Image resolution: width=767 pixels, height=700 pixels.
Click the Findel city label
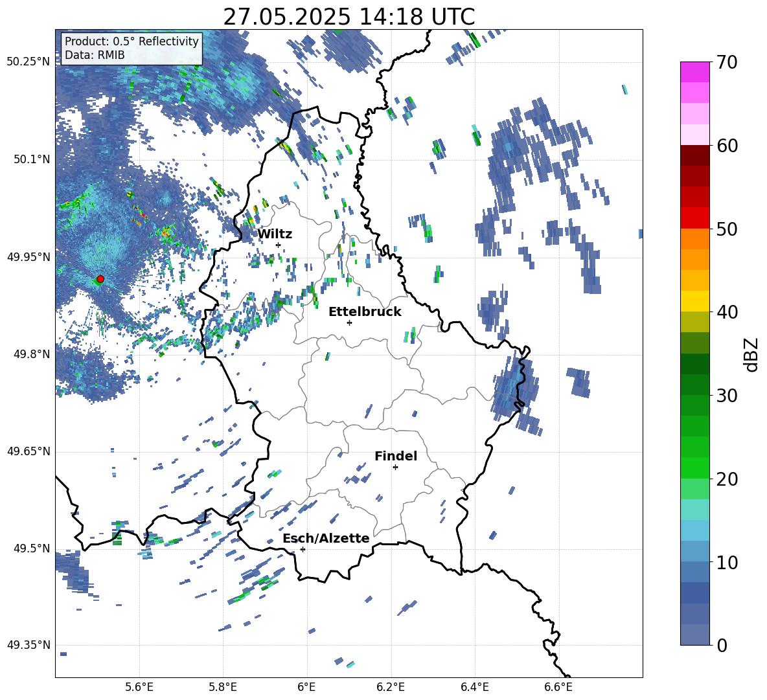point(396,456)
